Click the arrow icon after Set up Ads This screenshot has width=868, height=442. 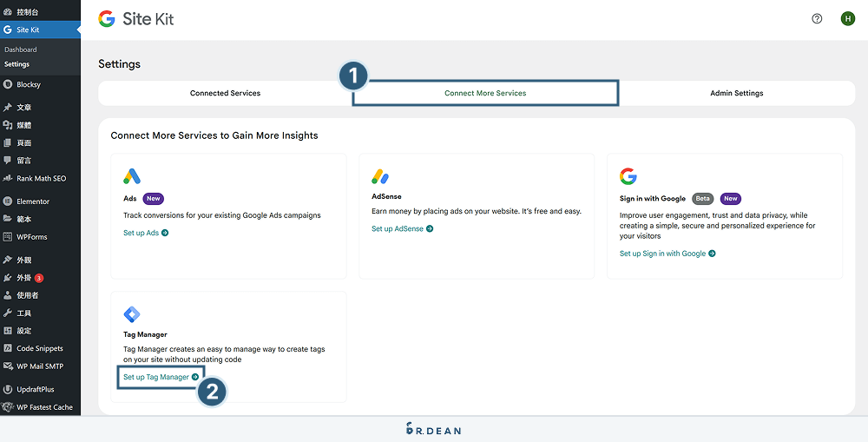pos(165,233)
